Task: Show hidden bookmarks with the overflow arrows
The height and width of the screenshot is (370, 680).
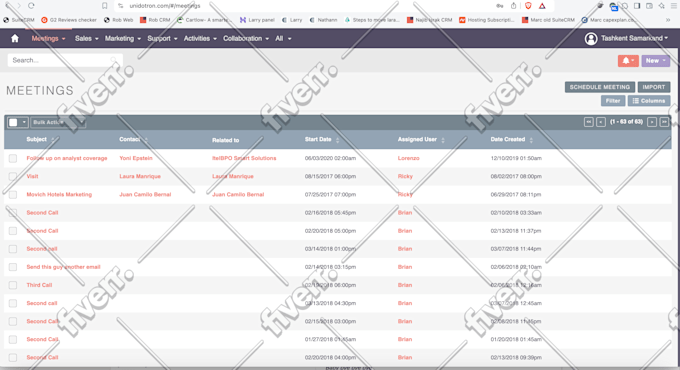Action: (x=668, y=20)
